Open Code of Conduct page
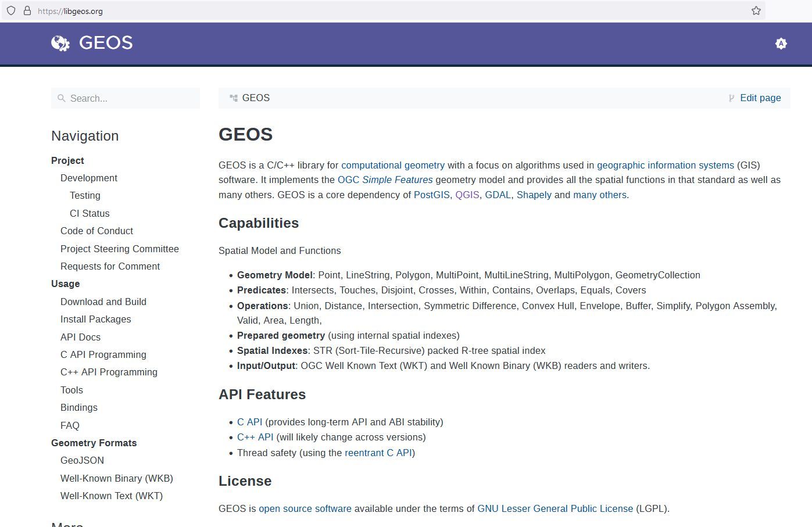 click(96, 231)
